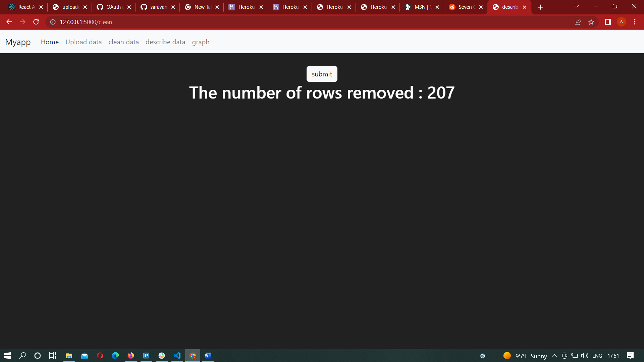Open the describe data page
The width and height of the screenshot is (644, 362).
tap(165, 42)
